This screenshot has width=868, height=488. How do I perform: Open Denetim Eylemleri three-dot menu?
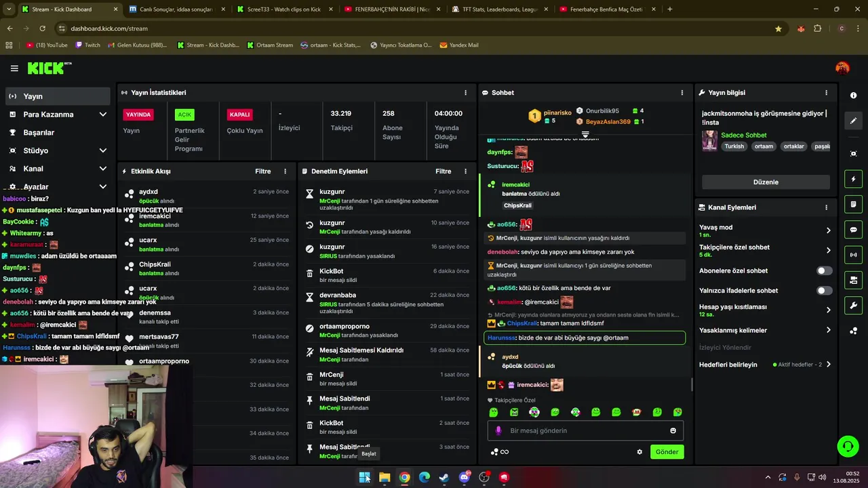click(x=465, y=171)
